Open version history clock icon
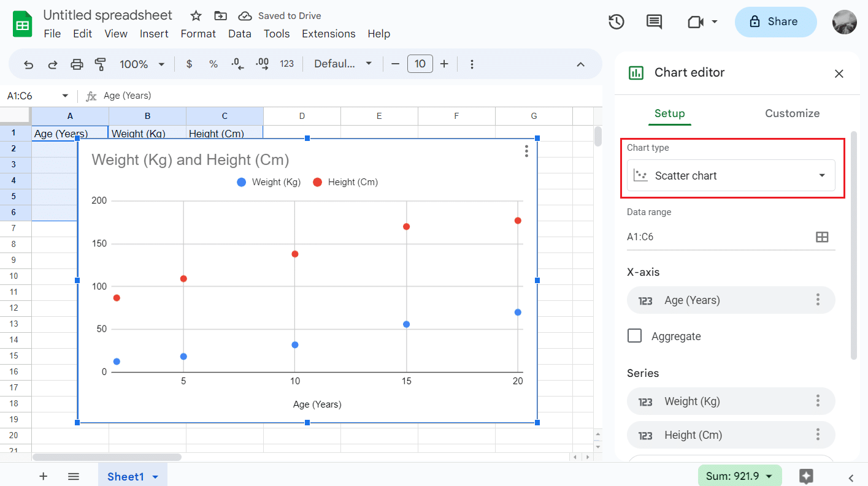The width and height of the screenshot is (868, 486). (616, 22)
